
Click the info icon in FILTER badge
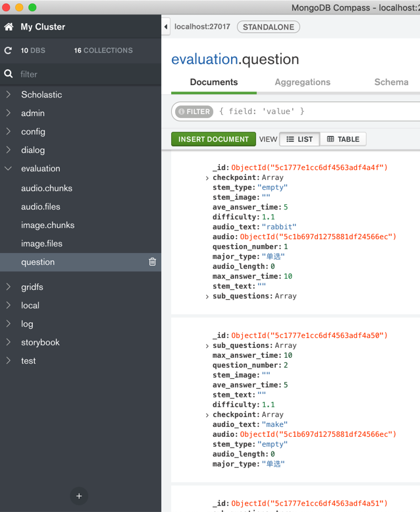coord(182,111)
